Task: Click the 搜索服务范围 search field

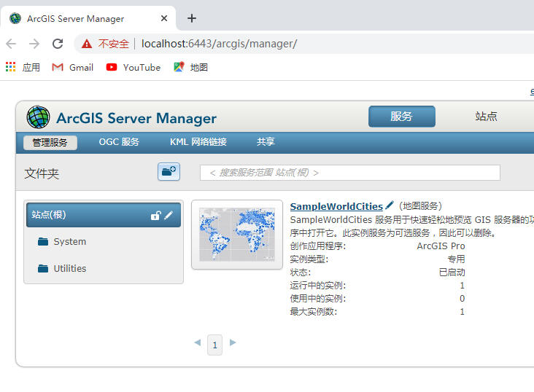Action: (350, 173)
